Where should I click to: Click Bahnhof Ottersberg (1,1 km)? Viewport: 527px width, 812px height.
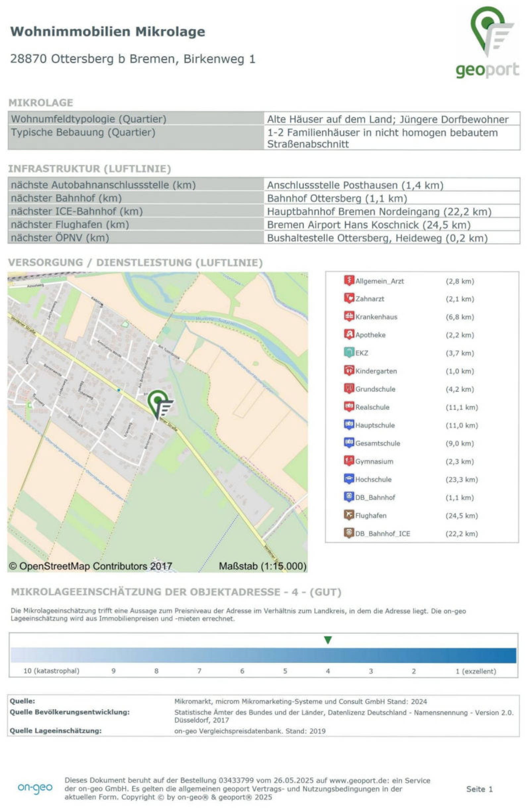point(337,198)
